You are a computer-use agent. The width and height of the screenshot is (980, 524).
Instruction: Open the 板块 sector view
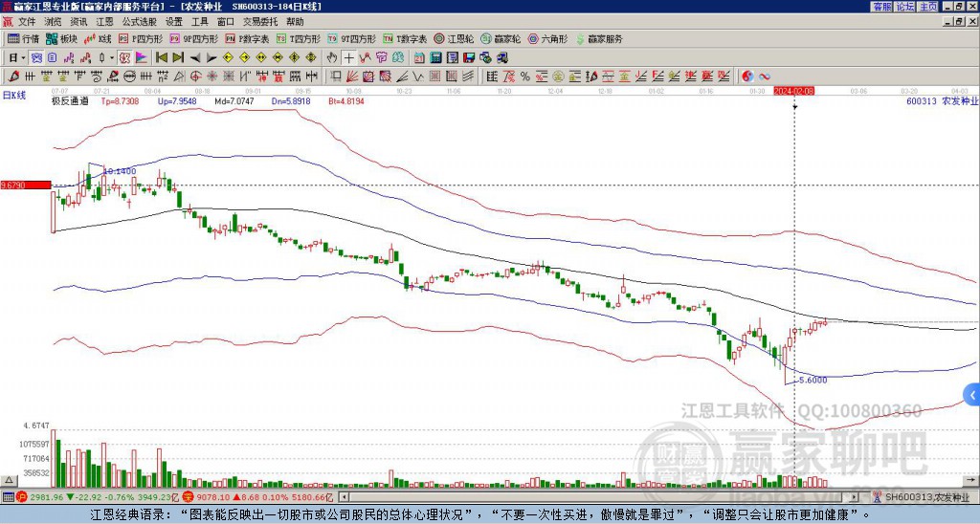pyautogui.click(x=61, y=38)
